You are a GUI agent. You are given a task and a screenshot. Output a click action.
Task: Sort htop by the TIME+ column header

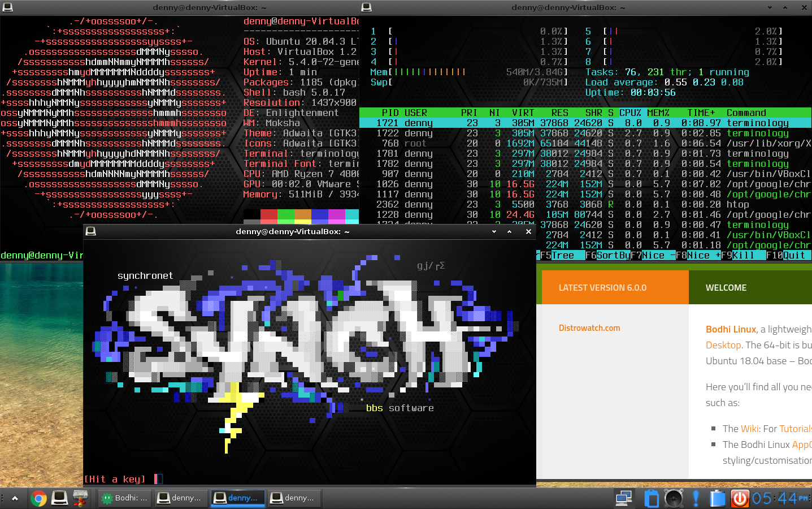tap(701, 113)
